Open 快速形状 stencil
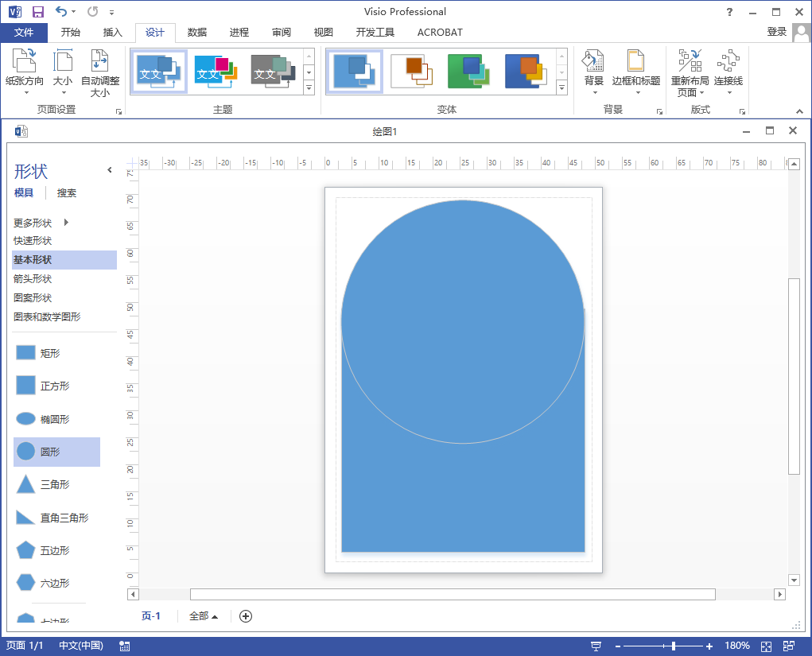This screenshot has height=656, width=812. tap(33, 241)
